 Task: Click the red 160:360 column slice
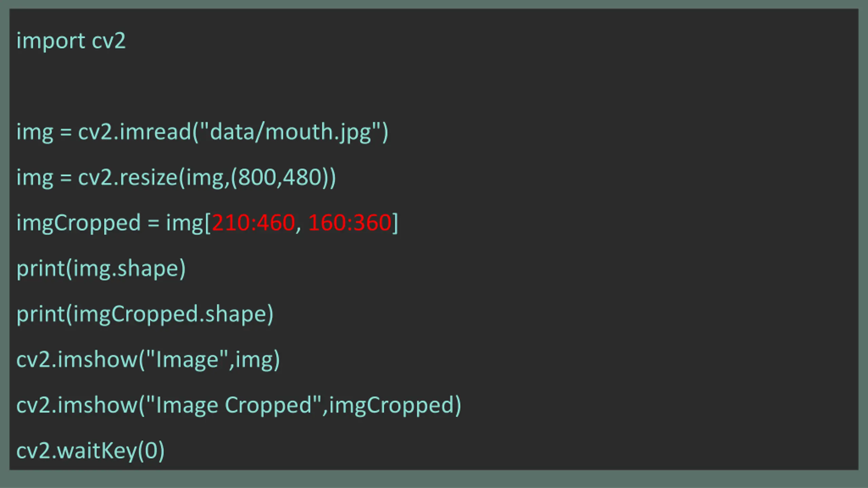coord(350,223)
